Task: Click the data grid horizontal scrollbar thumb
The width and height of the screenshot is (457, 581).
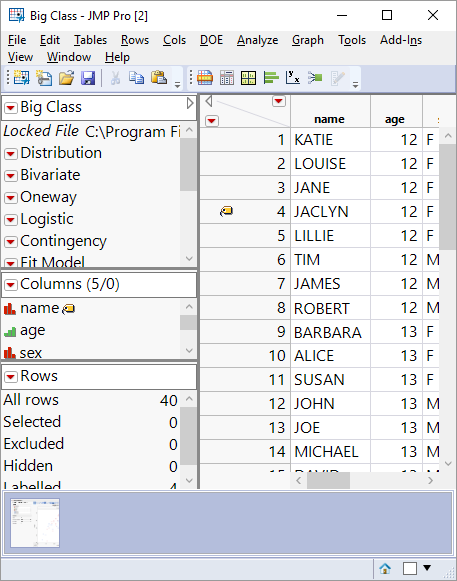Action: point(328,481)
